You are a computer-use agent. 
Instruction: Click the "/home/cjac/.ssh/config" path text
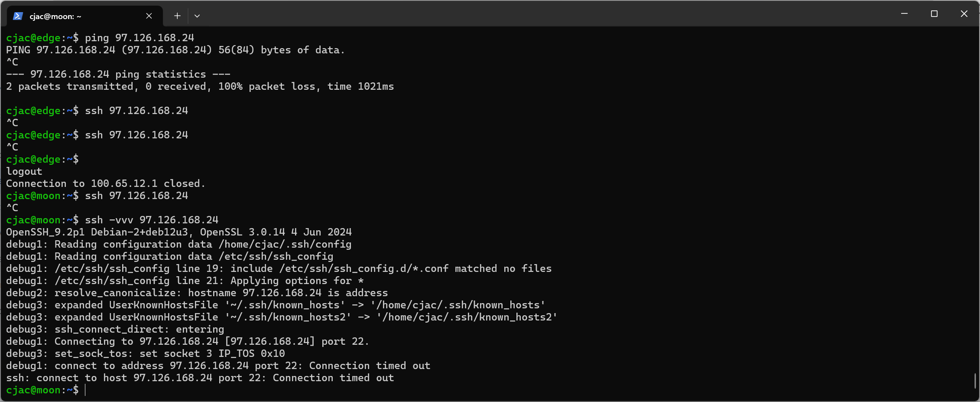(x=285, y=244)
